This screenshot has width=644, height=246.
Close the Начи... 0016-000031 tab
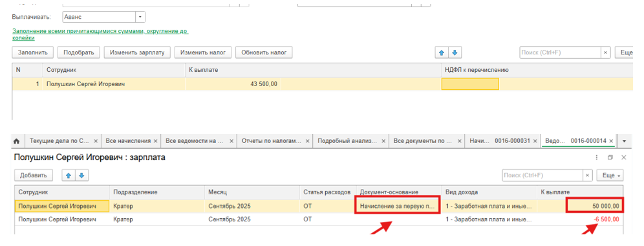535,140
